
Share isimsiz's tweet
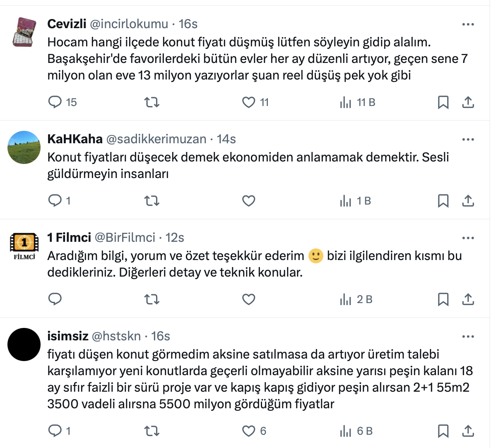[468, 431]
